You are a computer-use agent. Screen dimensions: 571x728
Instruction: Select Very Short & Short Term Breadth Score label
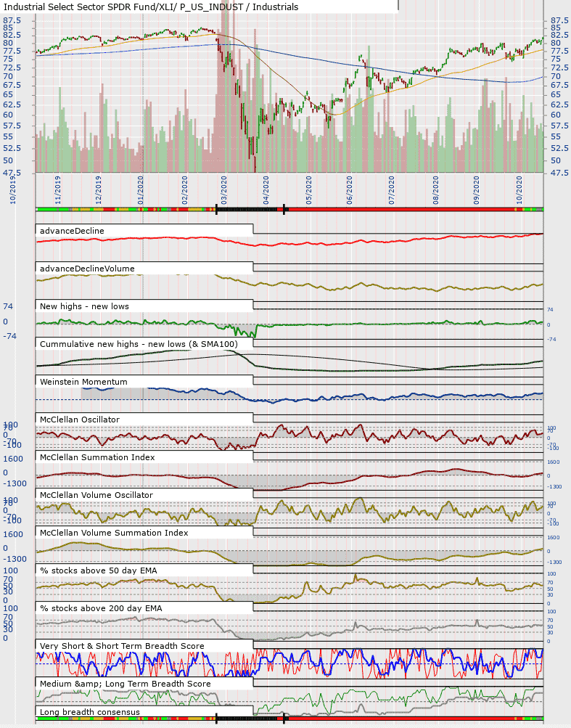click(x=122, y=646)
